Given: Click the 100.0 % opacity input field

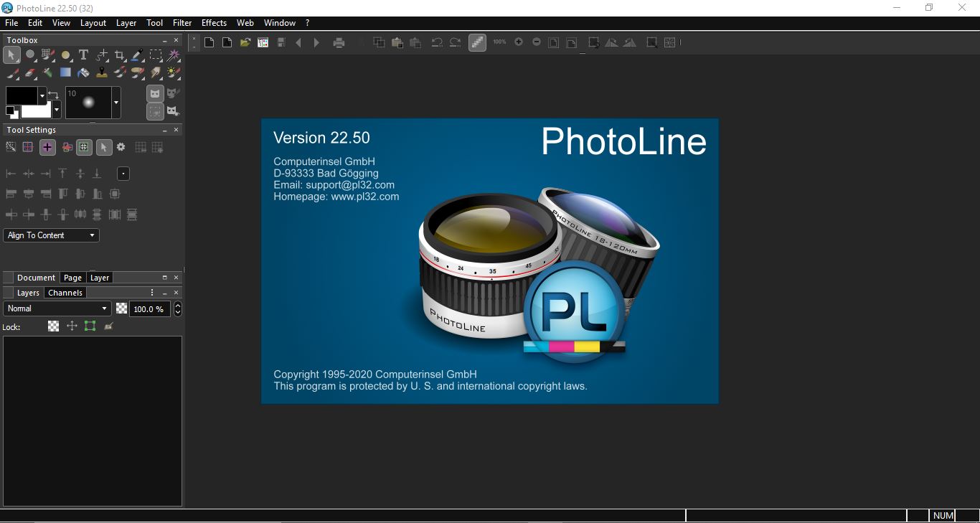Looking at the screenshot, I should tap(150, 309).
